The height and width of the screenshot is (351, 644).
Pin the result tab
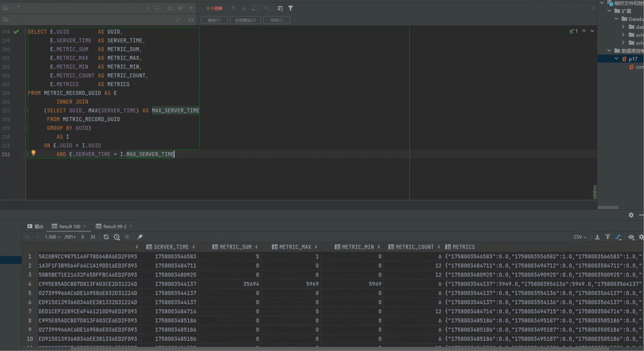coord(140,237)
